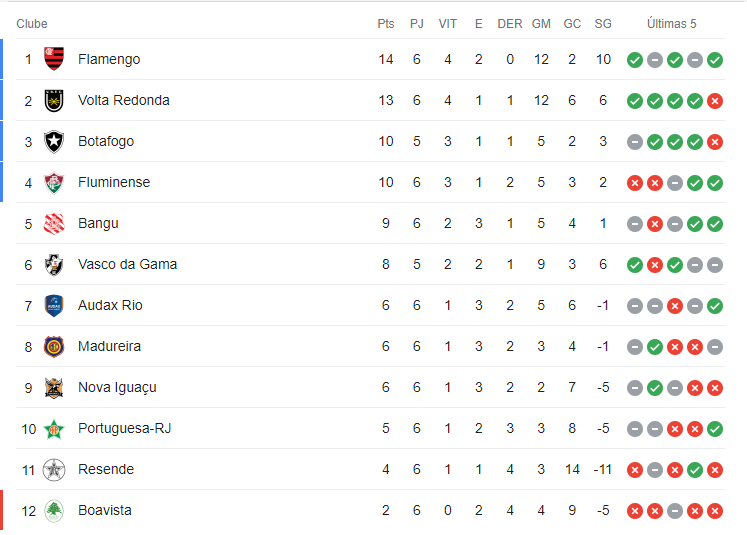This screenshot has height=535, width=747.
Task: Click the Pts column header
Action: tap(386, 24)
